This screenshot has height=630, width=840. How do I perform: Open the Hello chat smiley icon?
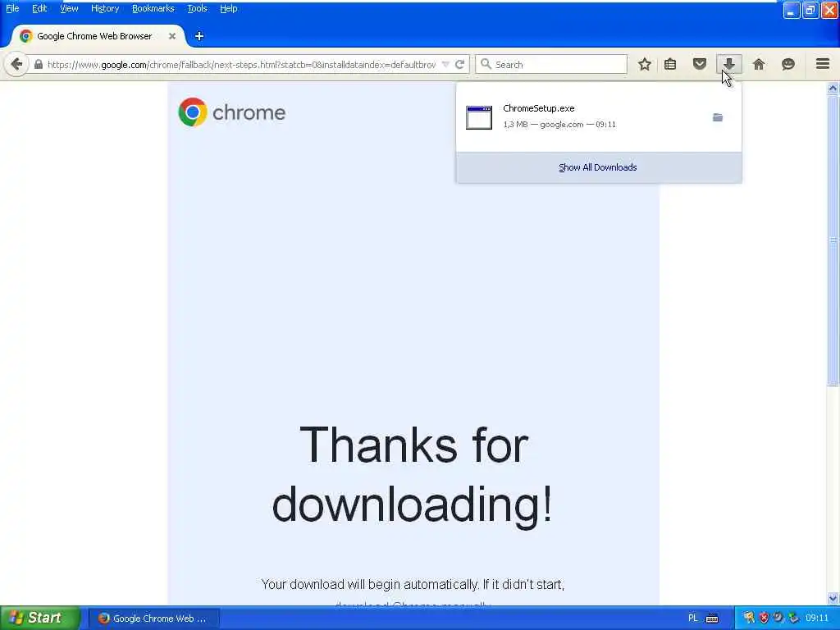tap(788, 64)
